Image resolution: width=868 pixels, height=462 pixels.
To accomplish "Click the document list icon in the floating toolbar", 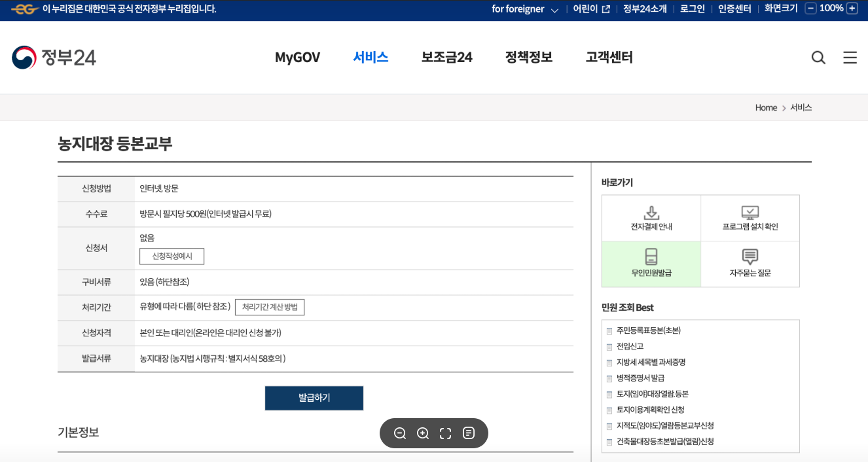I will 469,433.
